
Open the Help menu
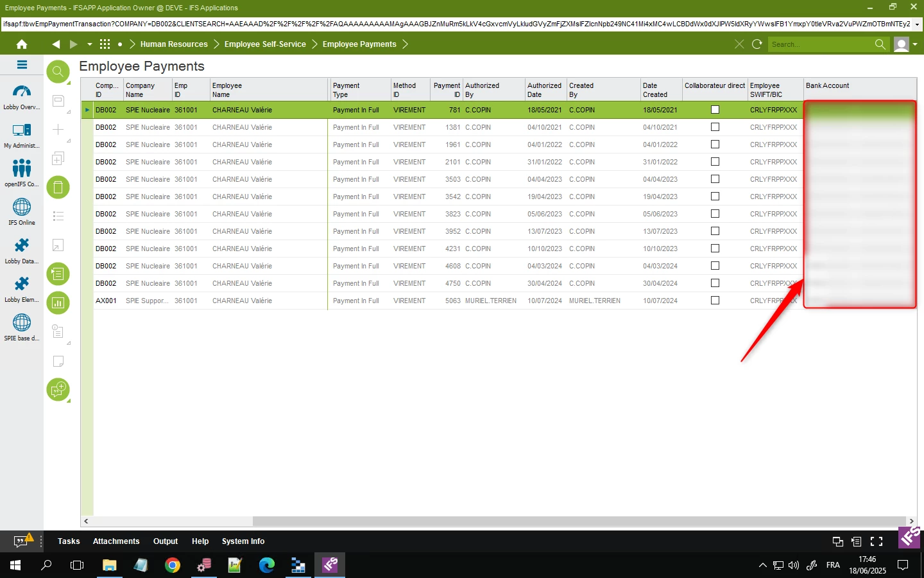(x=200, y=541)
